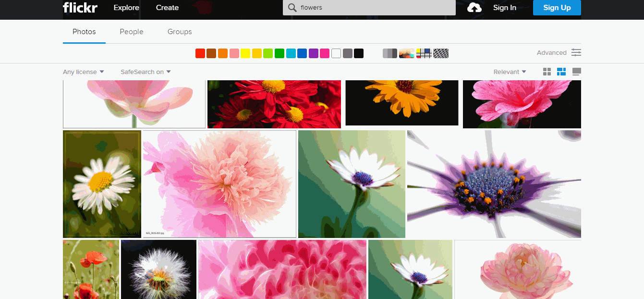The image size is (644, 299).
Task: Click the Sign In link
Action: pos(505,8)
